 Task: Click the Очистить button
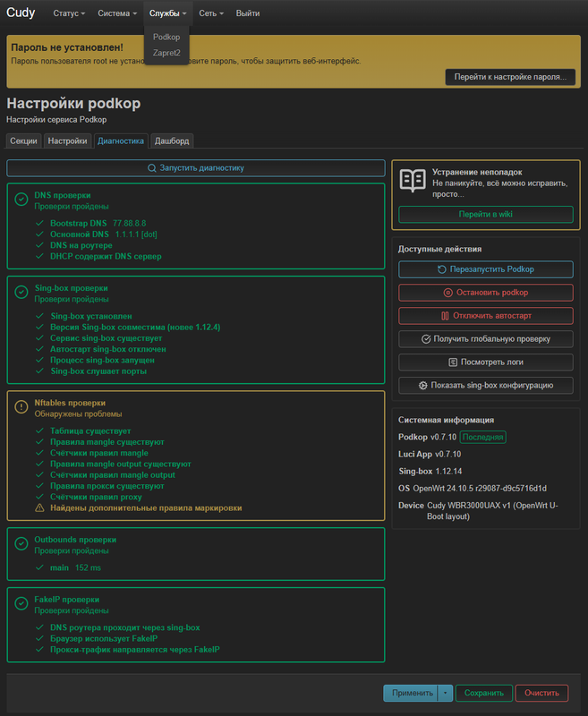pos(541,693)
